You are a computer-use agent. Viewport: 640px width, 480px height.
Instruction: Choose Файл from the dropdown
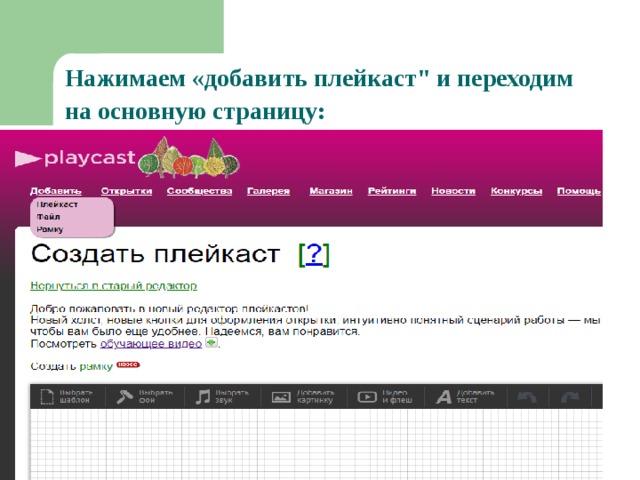[x=48, y=217]
